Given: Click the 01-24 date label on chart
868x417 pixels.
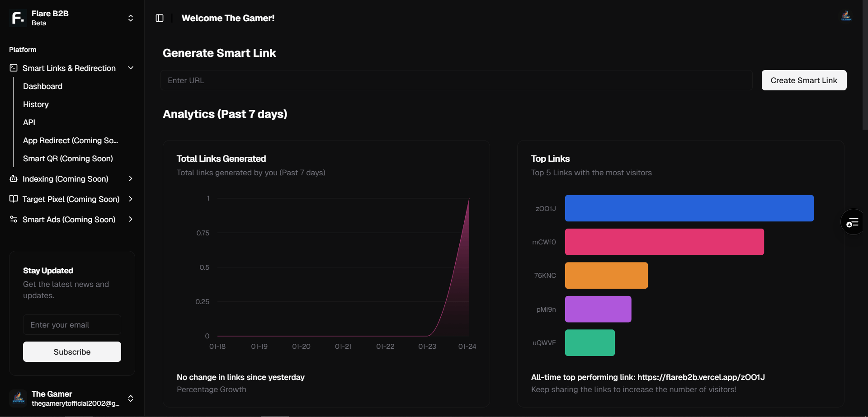Looking at the screenshot, I should click(467, 347).
